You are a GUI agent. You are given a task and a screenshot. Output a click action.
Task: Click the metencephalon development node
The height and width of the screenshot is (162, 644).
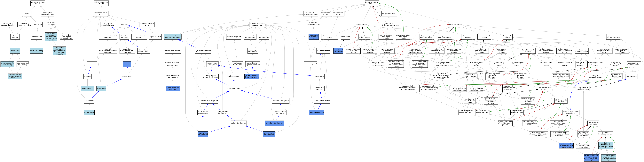click(x=281, y=112)
